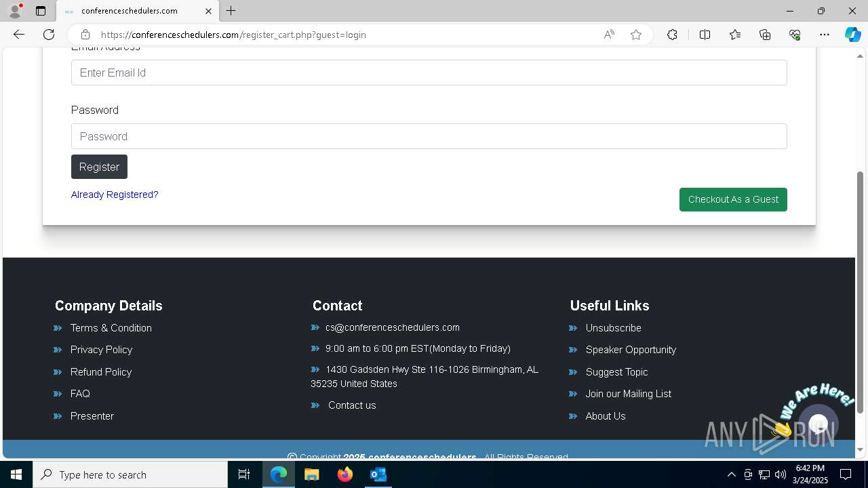This screenshot has height=488, width=868.
Task: Open the volume tray icon
Action: 781,474
